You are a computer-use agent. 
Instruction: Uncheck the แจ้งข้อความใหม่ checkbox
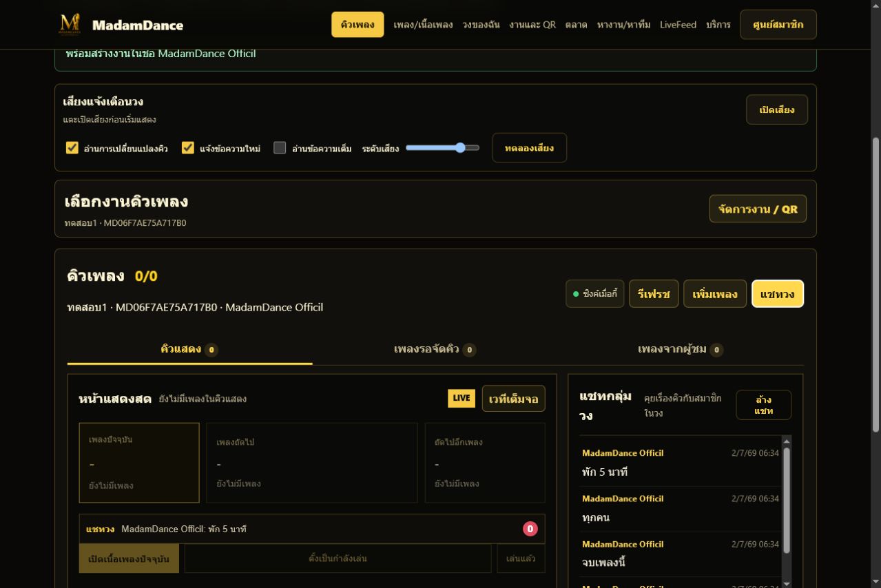pos(188,148)
